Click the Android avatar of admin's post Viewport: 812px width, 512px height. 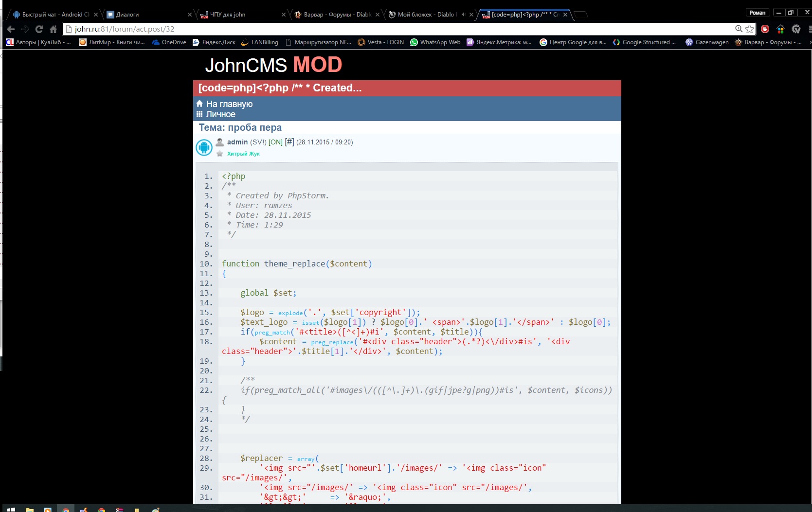204,147
